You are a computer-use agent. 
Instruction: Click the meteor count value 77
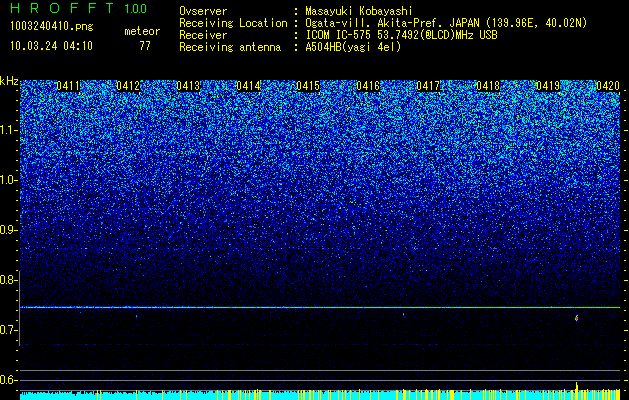[x=145, y=46]
